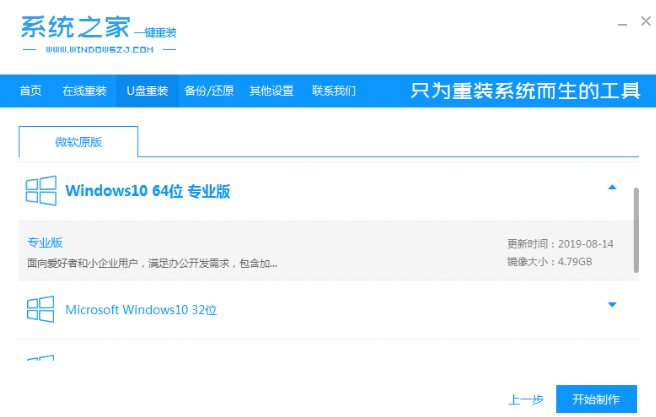This screenshot has width=656, height=417.
Task: Select the 微软原版 tab
Action: tap(78, 142)
